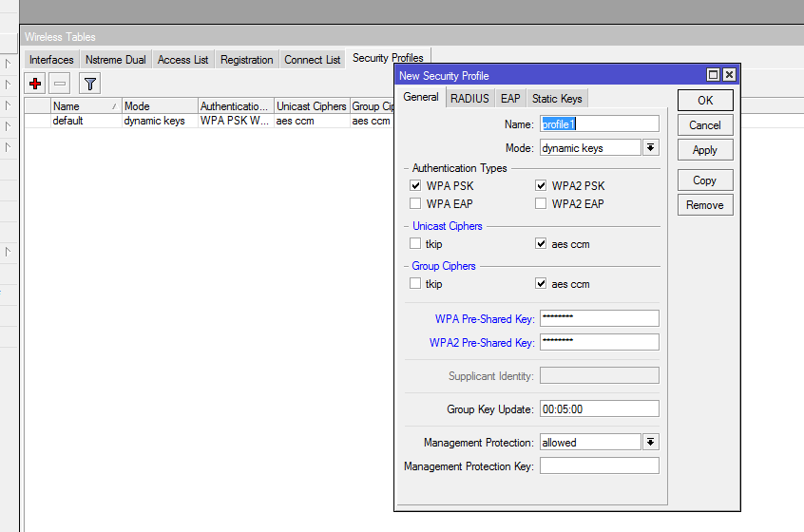This screenshot has height=532, width=804.
Task: Enable tkip under Unicast Ciphers
Action: 415,244
